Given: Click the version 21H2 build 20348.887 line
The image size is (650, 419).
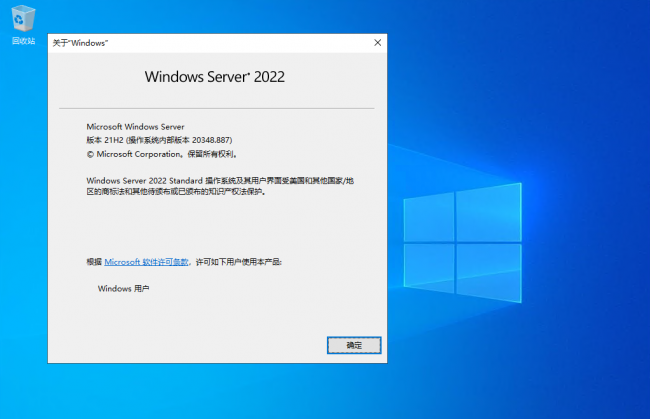Looking at the screenshot, I should 159,140.
